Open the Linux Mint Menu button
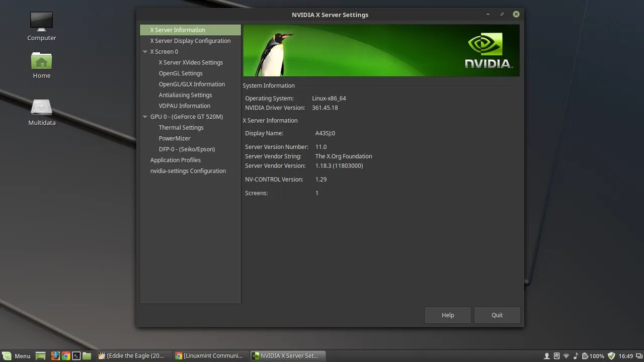This screenshot has width=644, height=362. tap(17, 356)
